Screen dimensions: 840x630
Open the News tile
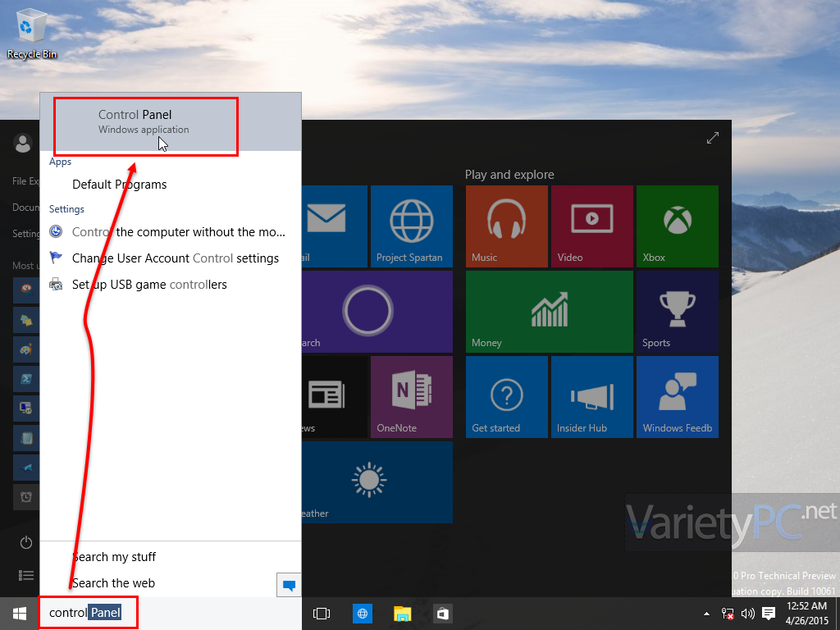click(x=335, y=397)
